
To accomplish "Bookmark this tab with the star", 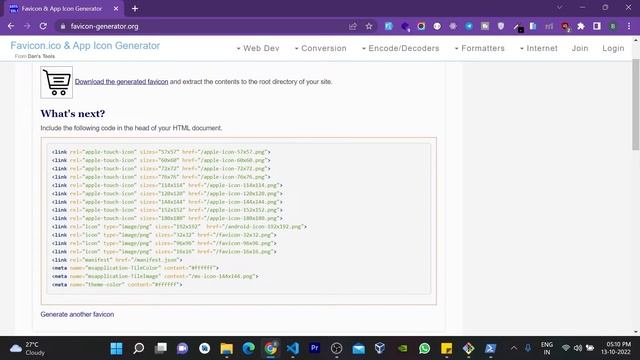I will coord(369,26).
